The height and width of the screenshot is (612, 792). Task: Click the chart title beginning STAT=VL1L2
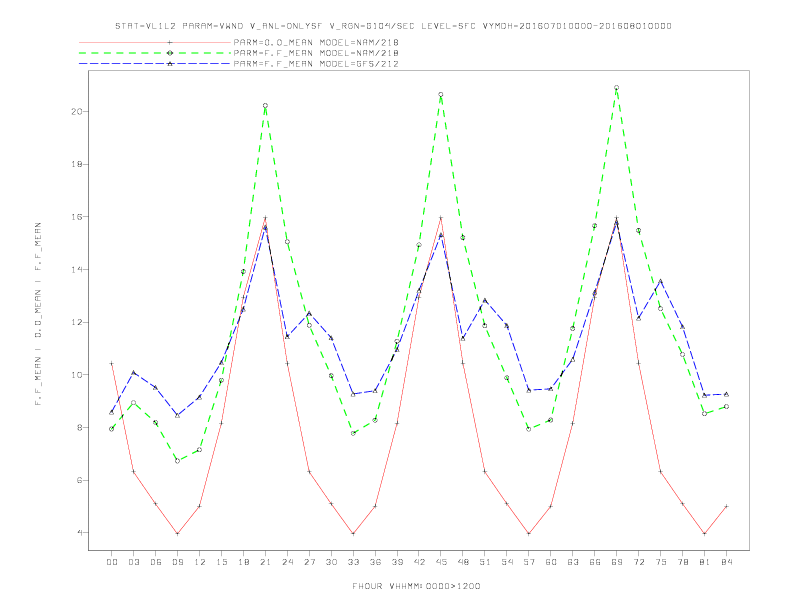[x=393, y=26]
